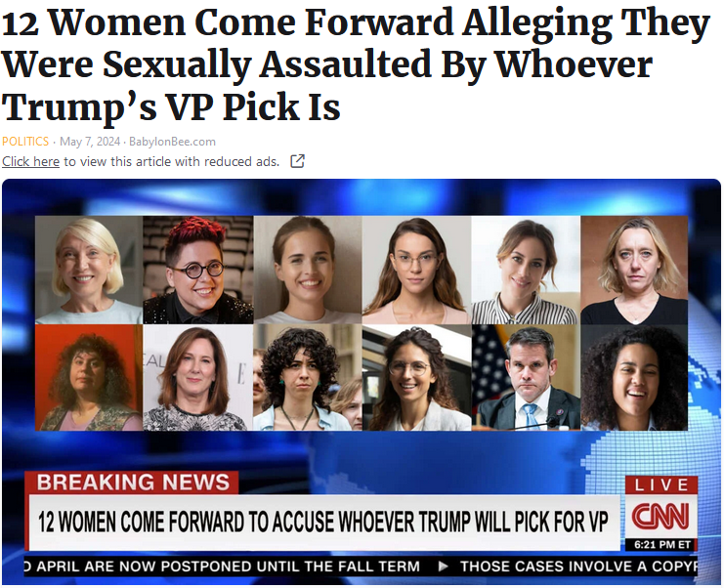Image resolution: width=724 pixels, height=588 pixels.
Task: Click the BREAKING NEWS red banner
Action: [x=132, y=483]
